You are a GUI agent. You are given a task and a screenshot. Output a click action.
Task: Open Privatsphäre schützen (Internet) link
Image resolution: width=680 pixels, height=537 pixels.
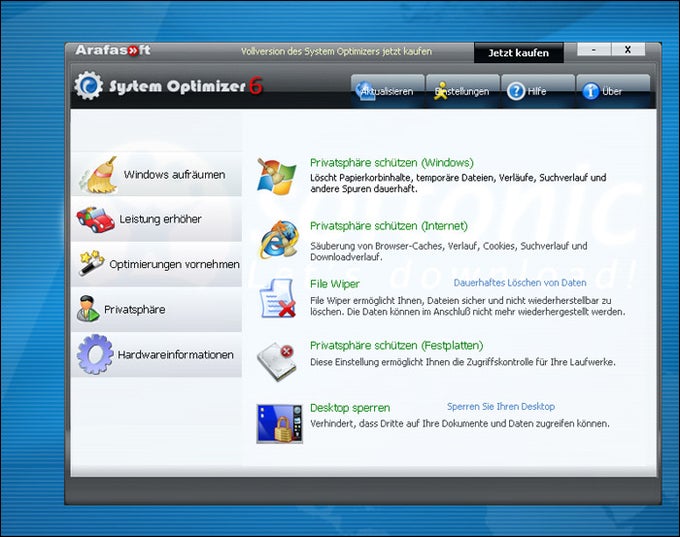[x=389, y=226]
